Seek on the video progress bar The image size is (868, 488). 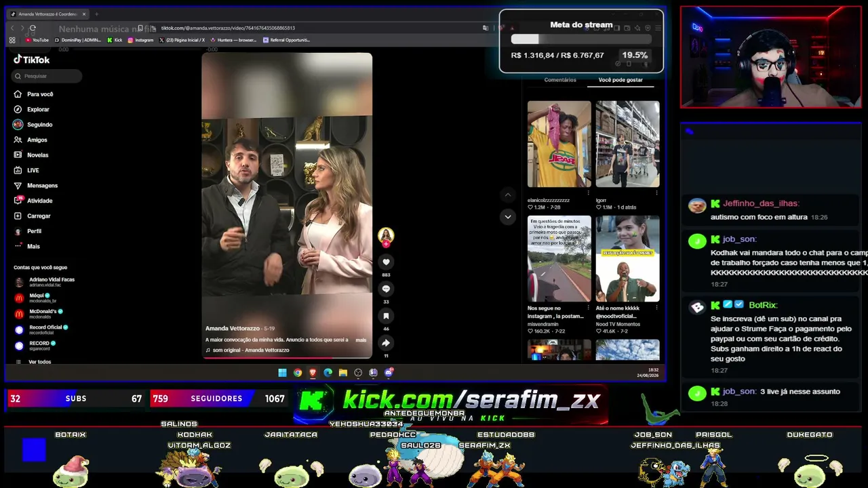pos(287,357)
